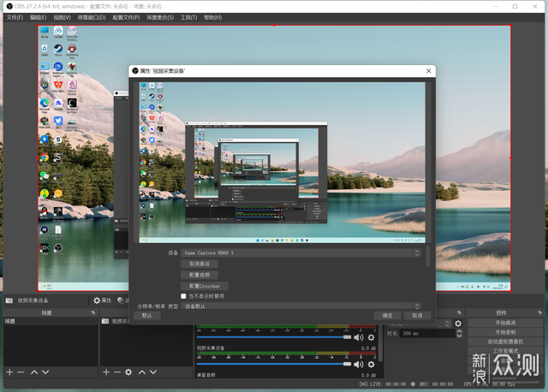Click the WPS Office icon in OBS preview
Image resolution: width=548 pixels, height=392 pixels.
[x=58, y=85]
